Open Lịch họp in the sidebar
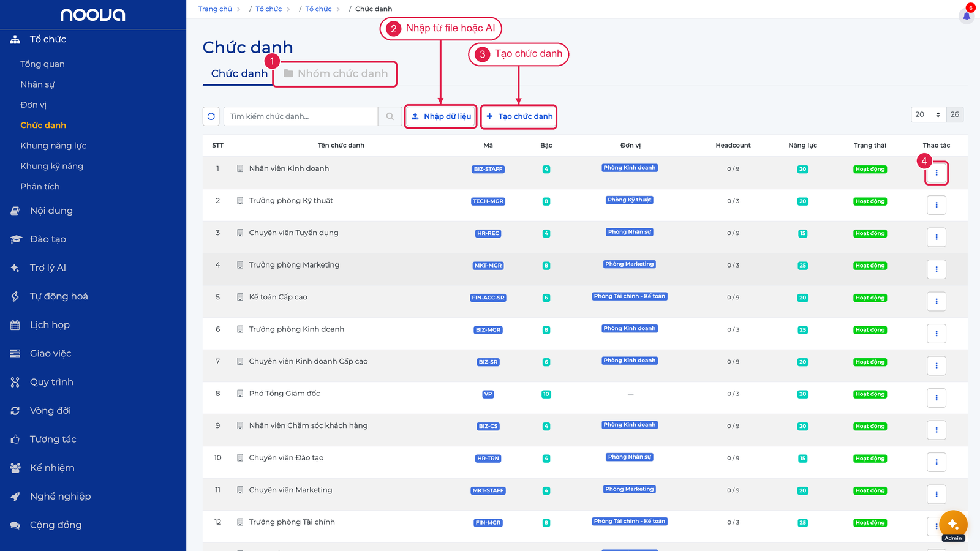980x551 pixels. 49,325
